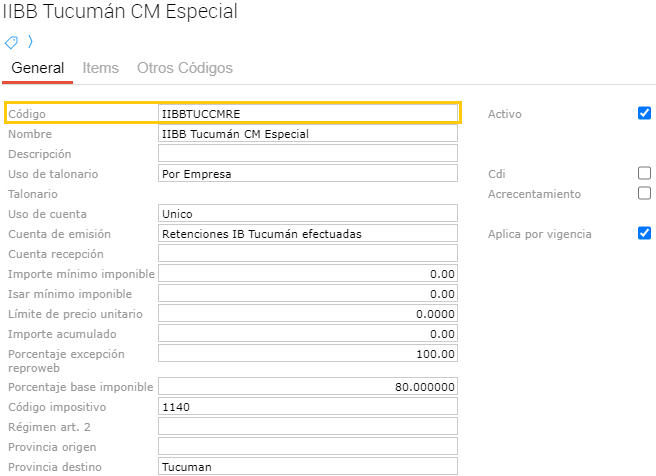Toggle the Aplica por vigencia checkbox

[x=644, y=233]
